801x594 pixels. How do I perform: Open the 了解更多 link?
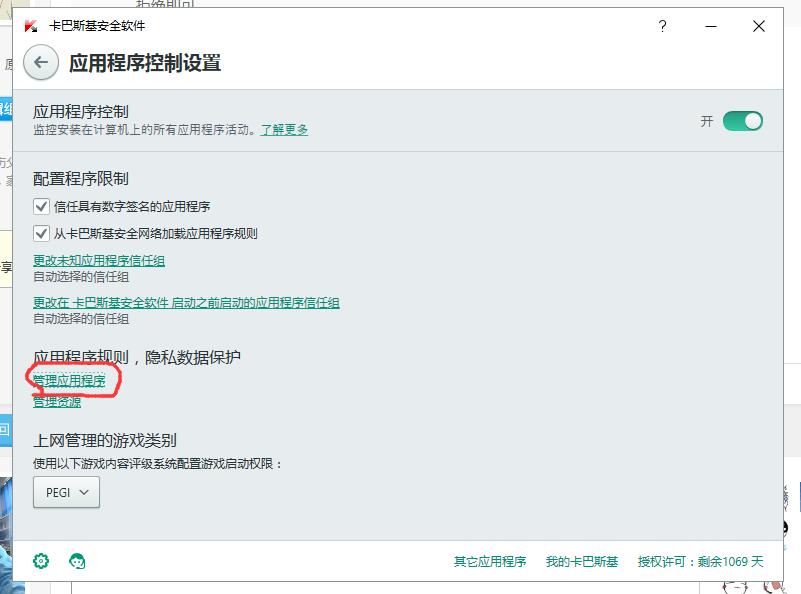[285, 130]
